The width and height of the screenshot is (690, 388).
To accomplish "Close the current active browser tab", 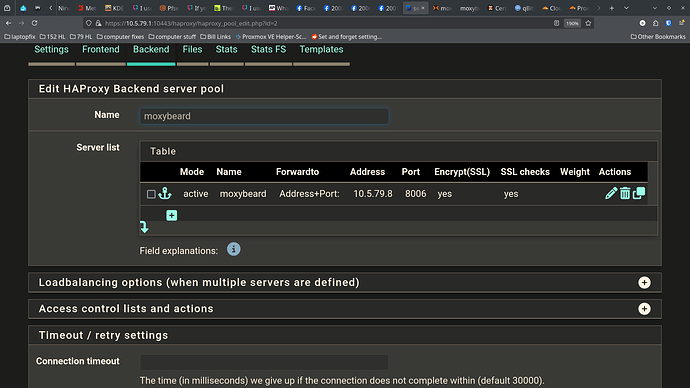I will pyautogui.click(x=423, y=8).
